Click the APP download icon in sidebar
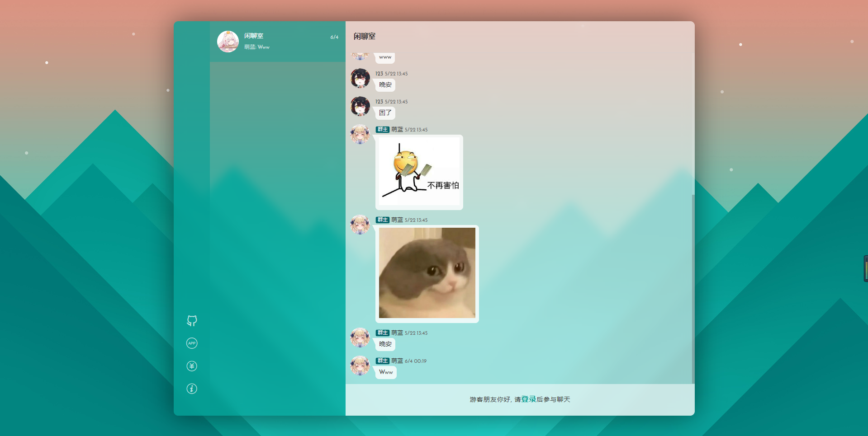 pyautogui.click(x=192, y=343)
